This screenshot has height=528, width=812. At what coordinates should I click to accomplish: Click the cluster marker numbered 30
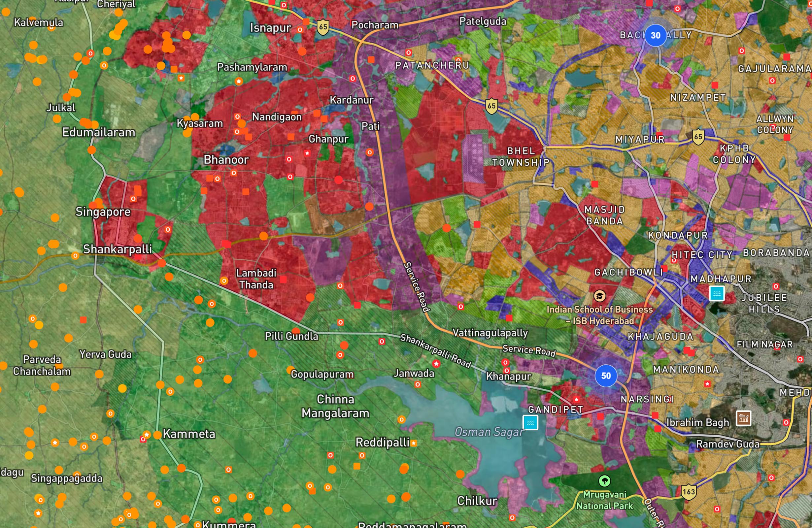[x=656, y=35]
